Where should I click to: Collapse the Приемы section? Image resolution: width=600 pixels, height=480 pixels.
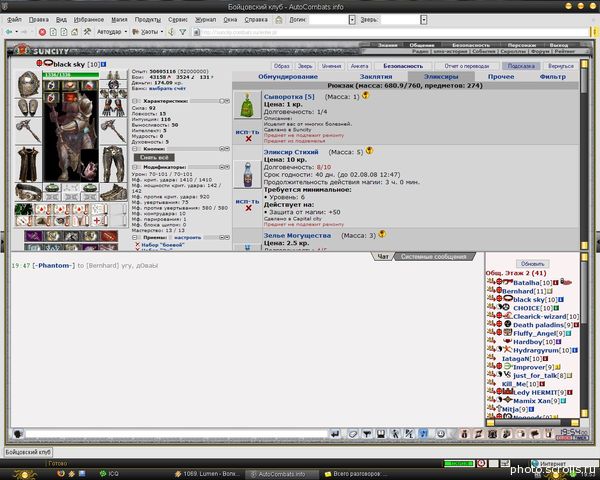pos(135,238)
